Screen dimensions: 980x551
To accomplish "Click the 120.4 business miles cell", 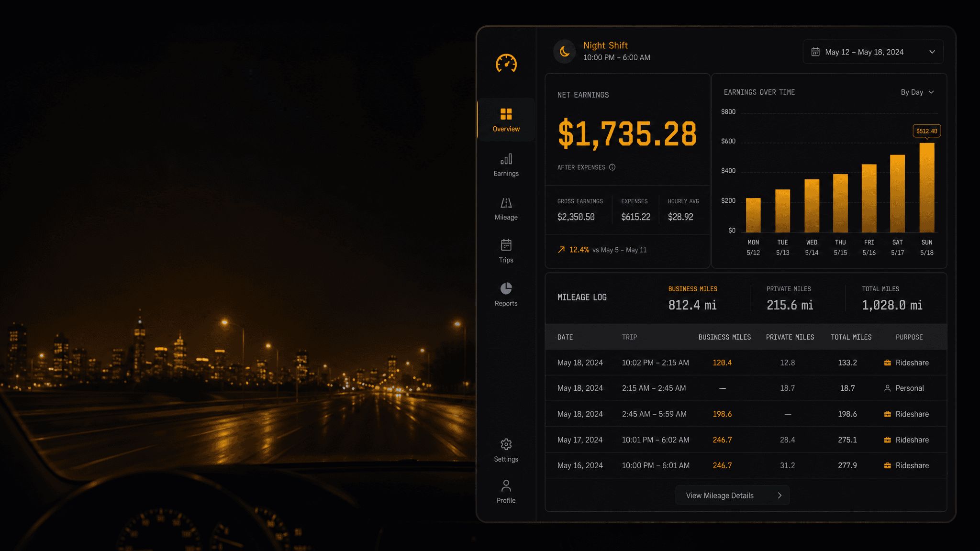I will click(x=722, y=363).
